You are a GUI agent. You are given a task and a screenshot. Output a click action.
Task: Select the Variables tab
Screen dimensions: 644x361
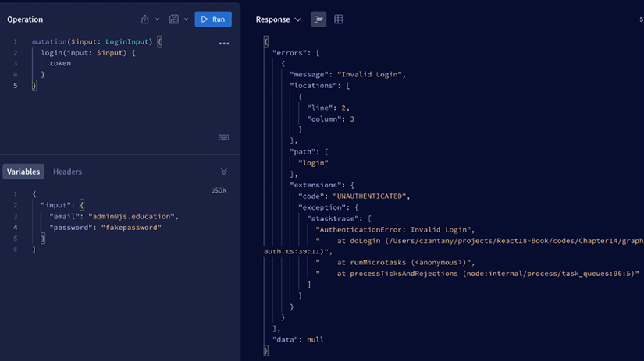click(23, 172)
